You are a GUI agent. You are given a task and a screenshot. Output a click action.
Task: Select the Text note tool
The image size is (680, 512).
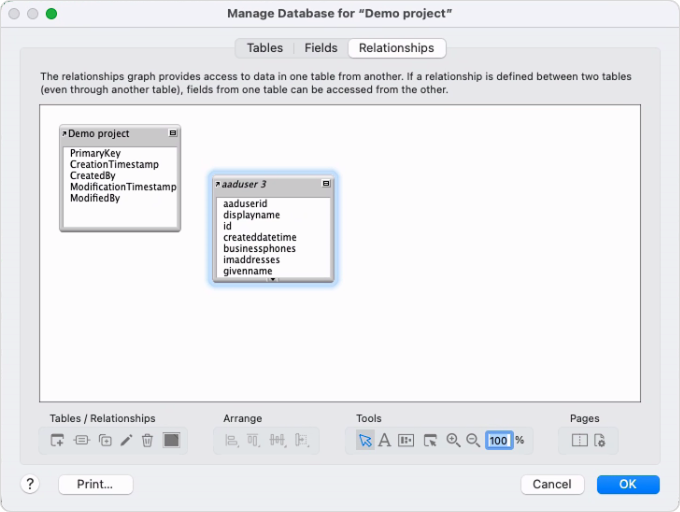click(x=384, y=440)
